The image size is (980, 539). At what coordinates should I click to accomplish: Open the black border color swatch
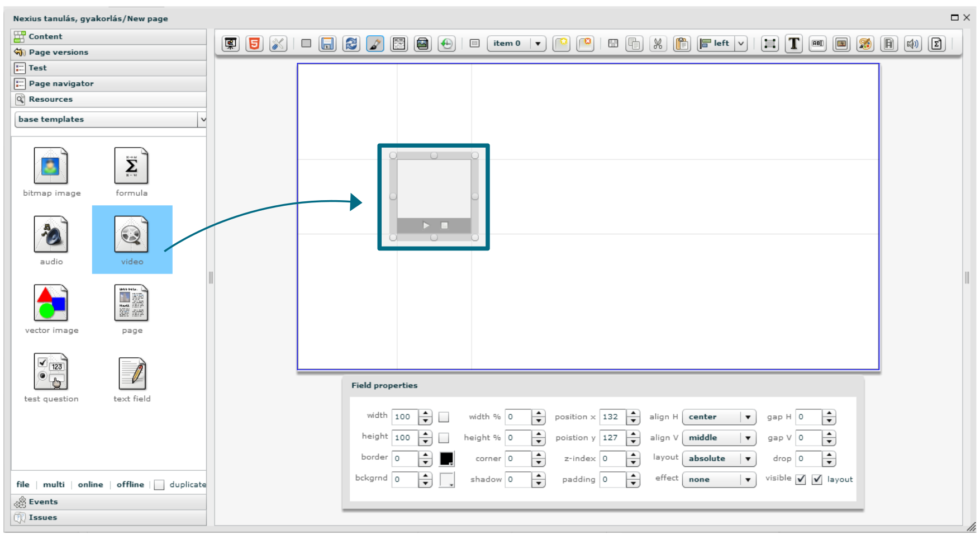coord(446,458)
